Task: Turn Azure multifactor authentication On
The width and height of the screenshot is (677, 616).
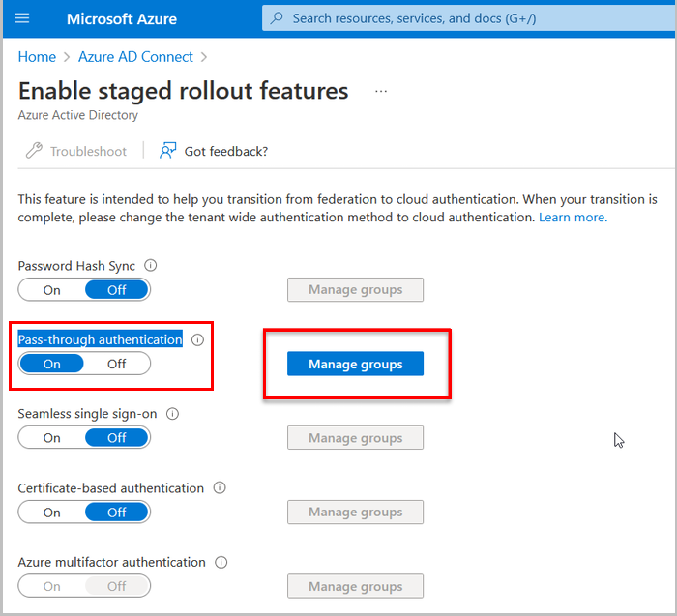Action: pos(52,586)
